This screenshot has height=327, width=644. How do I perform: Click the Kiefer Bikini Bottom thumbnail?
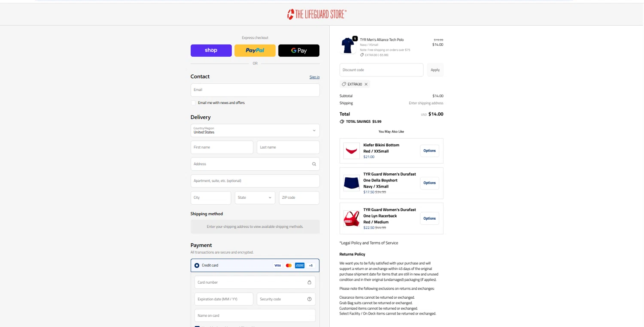click(352, 151)
